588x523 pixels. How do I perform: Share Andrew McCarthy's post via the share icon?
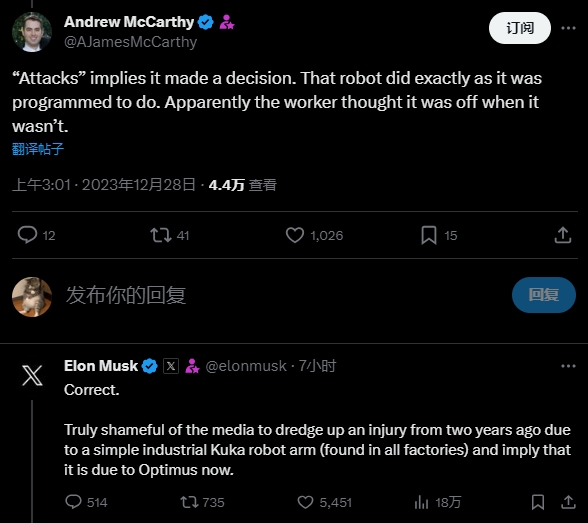pyautogui.click(x=562, y=235)
